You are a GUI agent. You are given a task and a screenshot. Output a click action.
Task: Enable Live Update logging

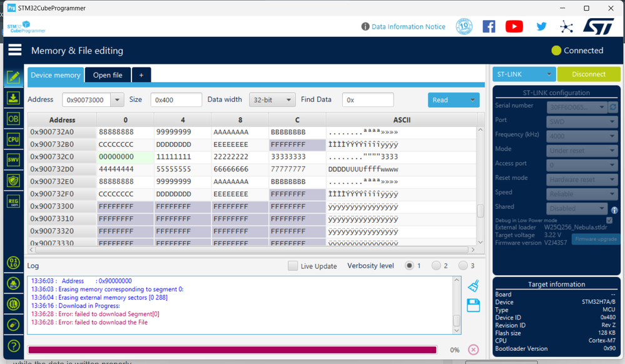pyautogui.click(x=293, y=266)
